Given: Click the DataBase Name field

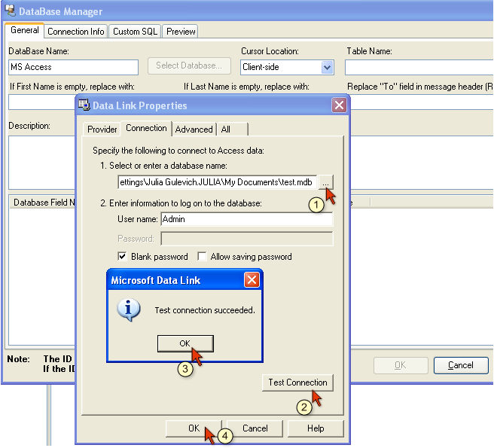Looking at the screenshot, I should (73, 68).
